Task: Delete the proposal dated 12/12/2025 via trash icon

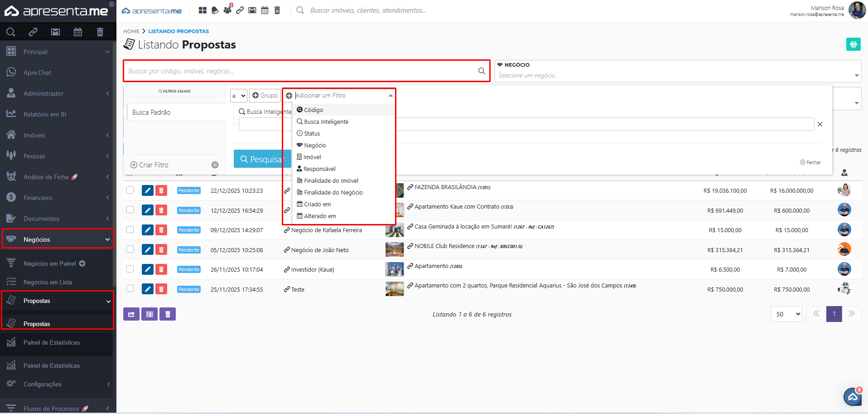Action: [161, 210]
